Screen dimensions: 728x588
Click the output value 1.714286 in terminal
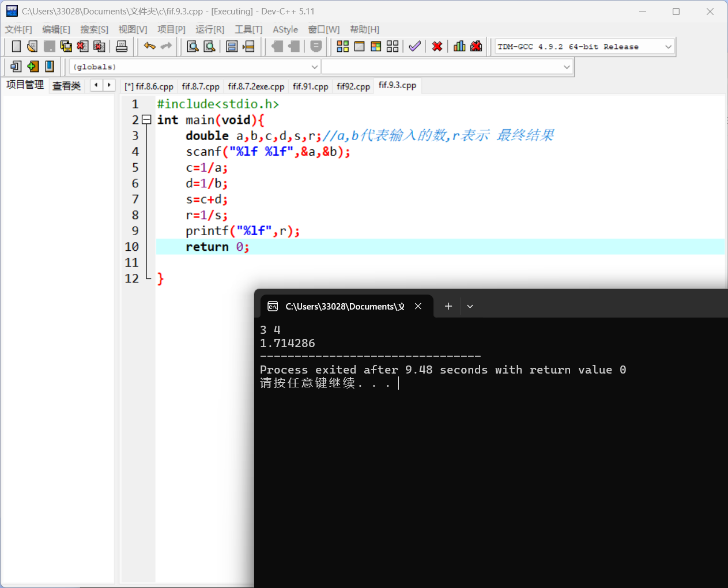coord(288,343)
